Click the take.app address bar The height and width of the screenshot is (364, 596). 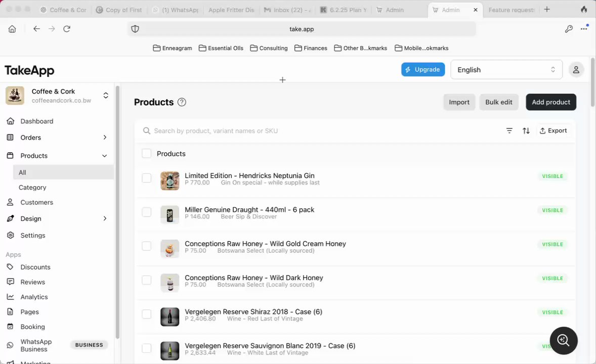point(302,29)
